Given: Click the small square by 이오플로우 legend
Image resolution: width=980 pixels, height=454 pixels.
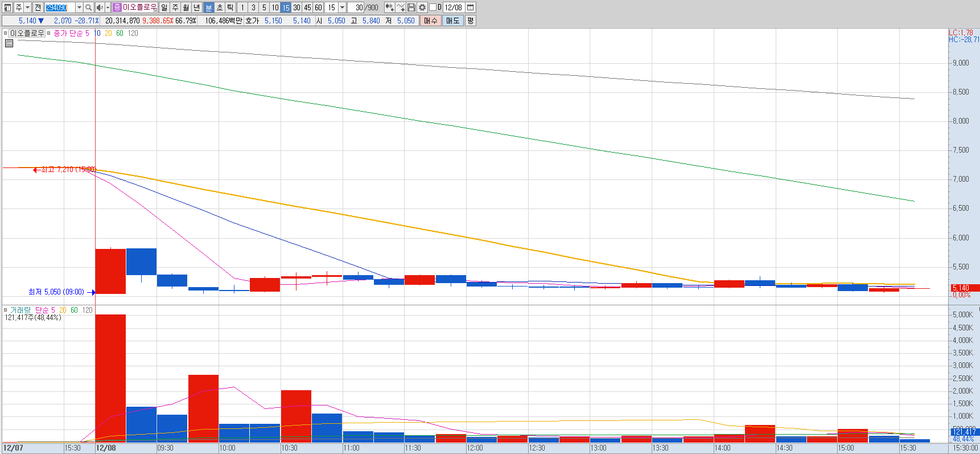Looking at the screenshot, I should point(6,33).
